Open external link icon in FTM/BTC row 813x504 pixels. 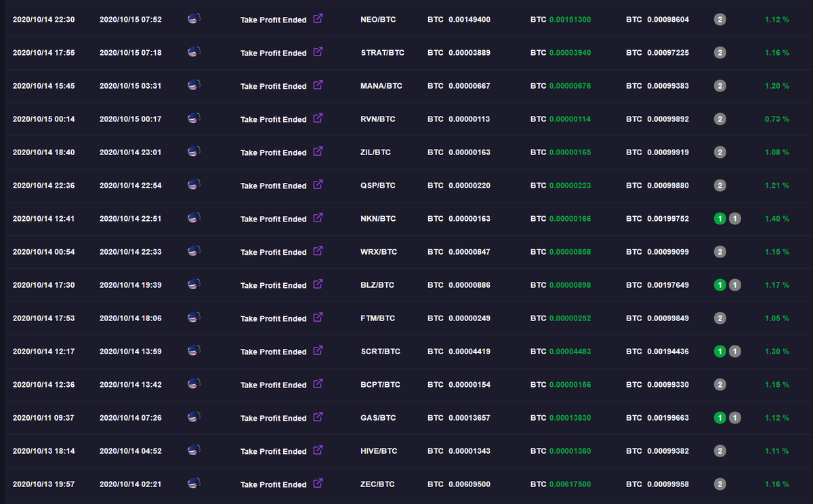(x=318, y=318)
